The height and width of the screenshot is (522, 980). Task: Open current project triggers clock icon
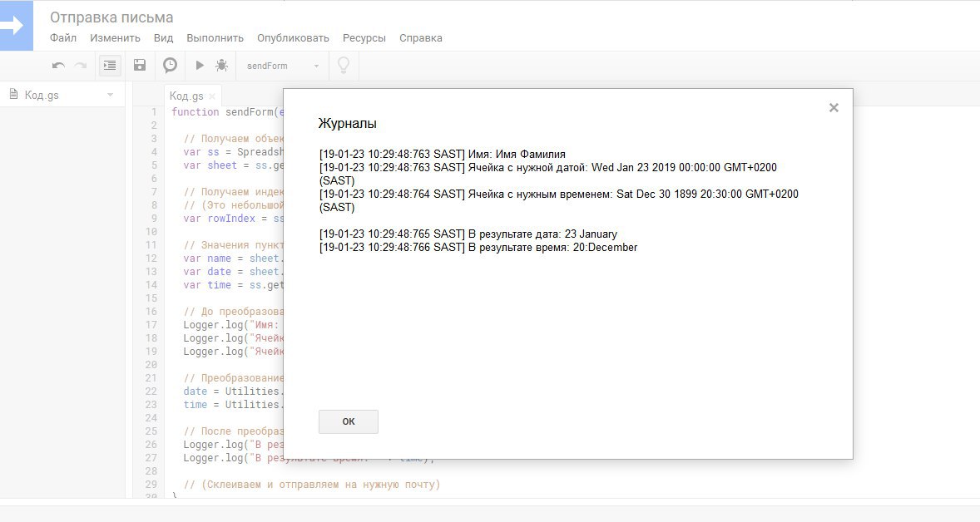(170, 65)
